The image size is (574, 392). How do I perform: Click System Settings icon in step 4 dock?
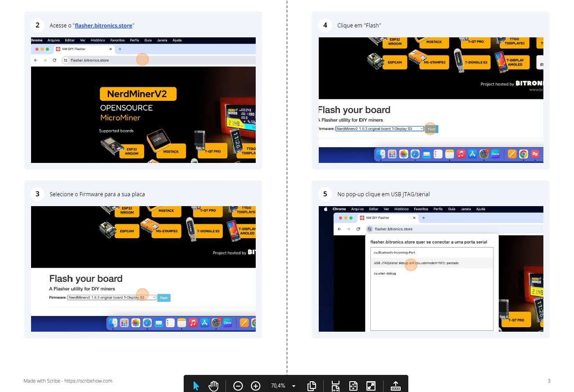coord(484,154)
